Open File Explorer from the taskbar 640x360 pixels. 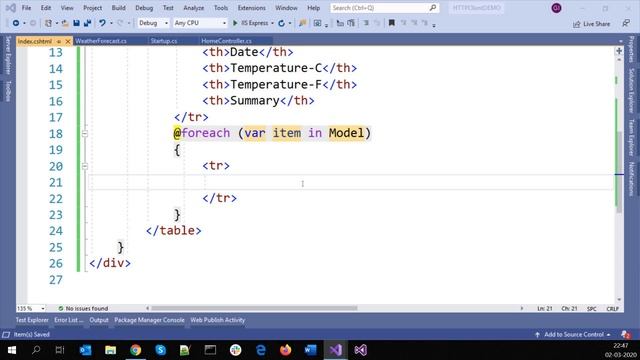(110, 350)
